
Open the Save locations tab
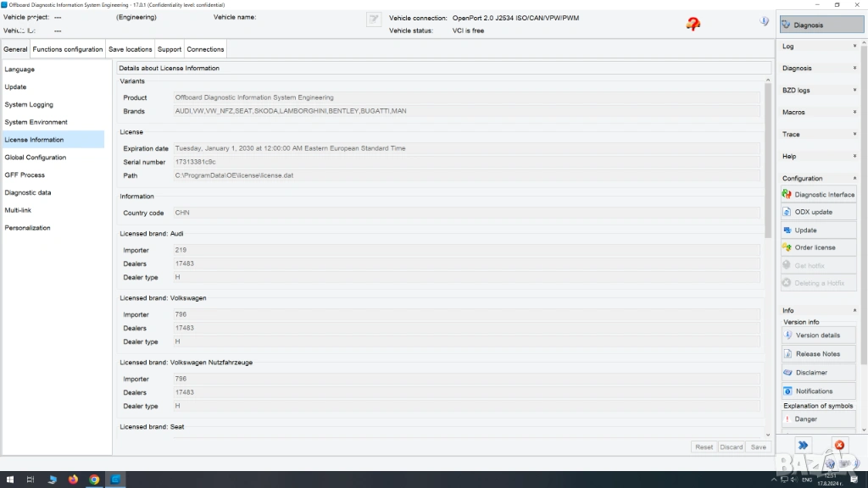[x=131, y=50]
